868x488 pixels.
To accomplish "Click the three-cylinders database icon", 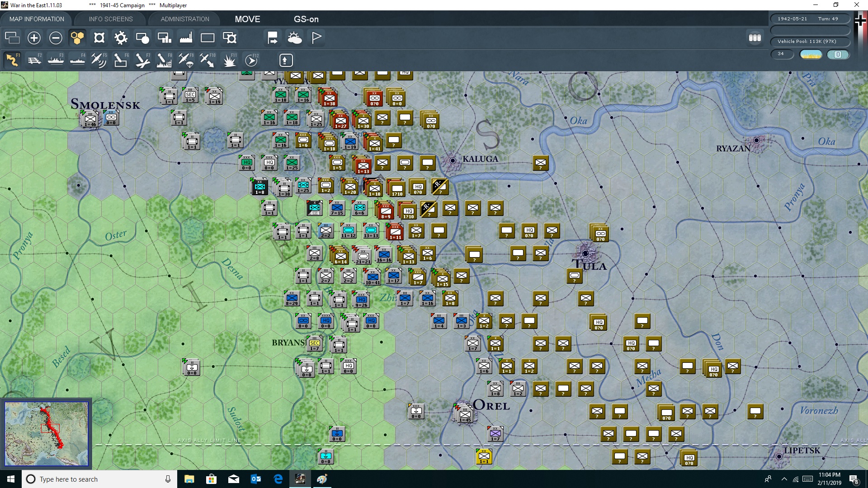I will 755,38.
